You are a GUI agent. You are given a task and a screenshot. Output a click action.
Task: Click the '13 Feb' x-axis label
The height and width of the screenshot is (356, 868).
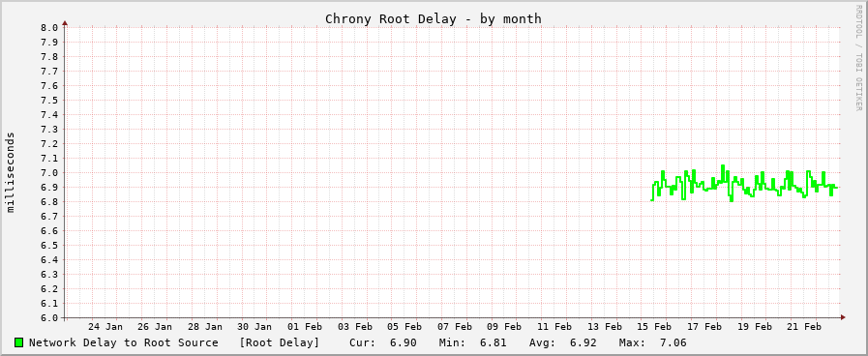tap(605, 327)
